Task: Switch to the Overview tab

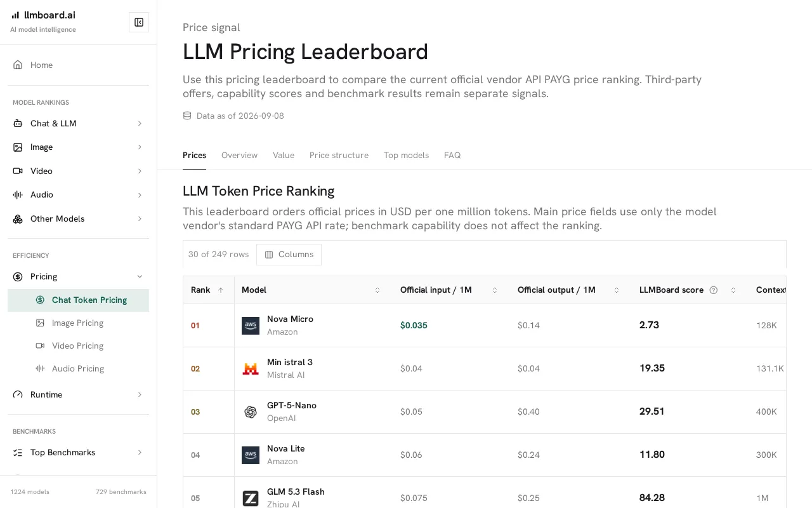Action: 239,155
